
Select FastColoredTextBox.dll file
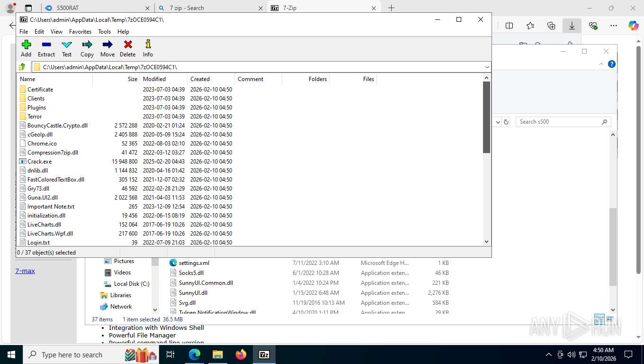56,180
